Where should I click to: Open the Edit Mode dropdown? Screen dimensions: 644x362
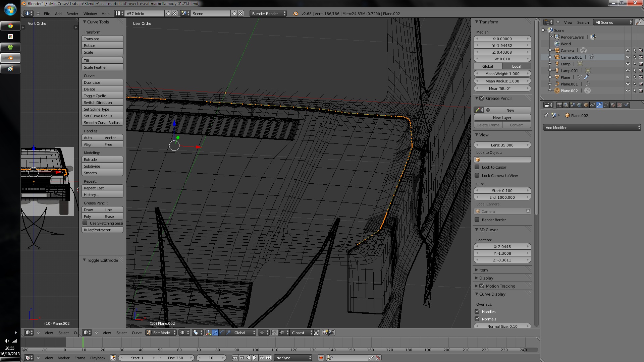pos(161,333)
